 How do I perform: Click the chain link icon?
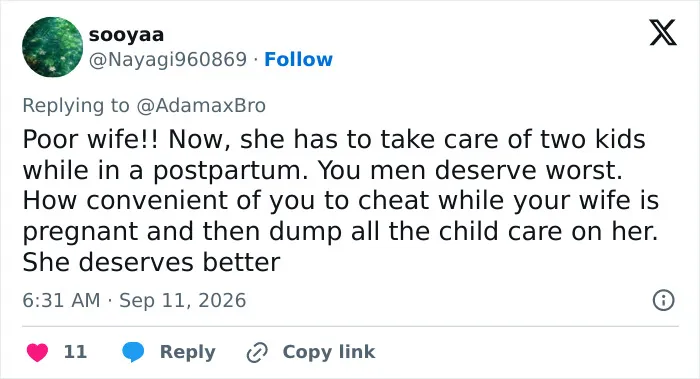257,352
